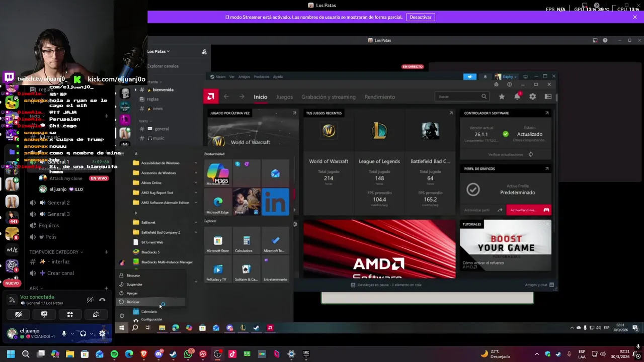Open Discord user settings gear
The height and width of the screenshot is (362, 644).
point(102,333)
